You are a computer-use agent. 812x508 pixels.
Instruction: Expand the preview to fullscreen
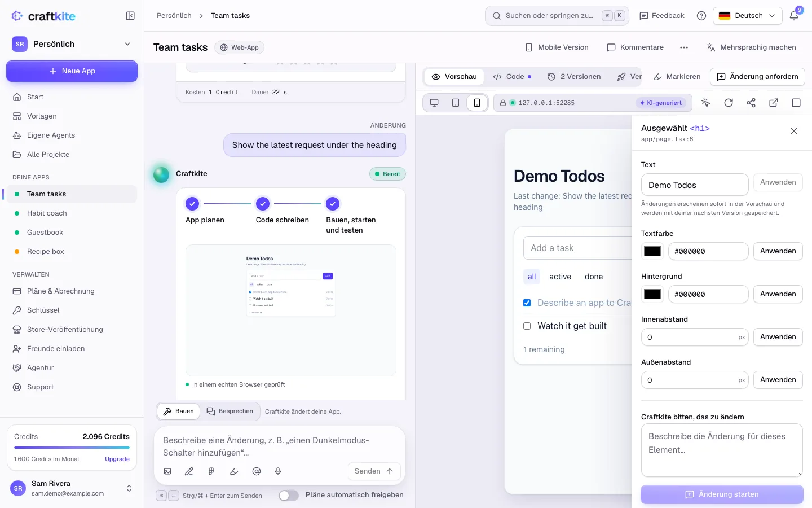click(x=796, y=103)
